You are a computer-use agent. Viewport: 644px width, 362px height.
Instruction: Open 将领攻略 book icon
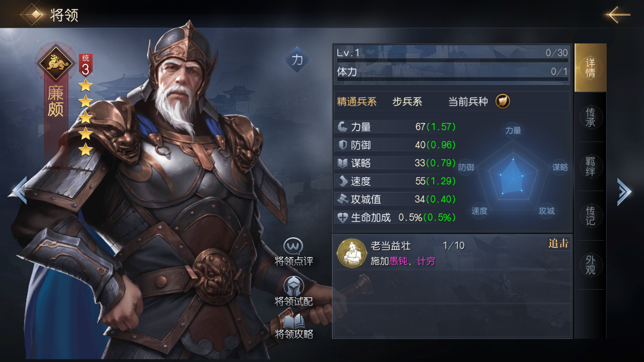click(x=294, y=321)
